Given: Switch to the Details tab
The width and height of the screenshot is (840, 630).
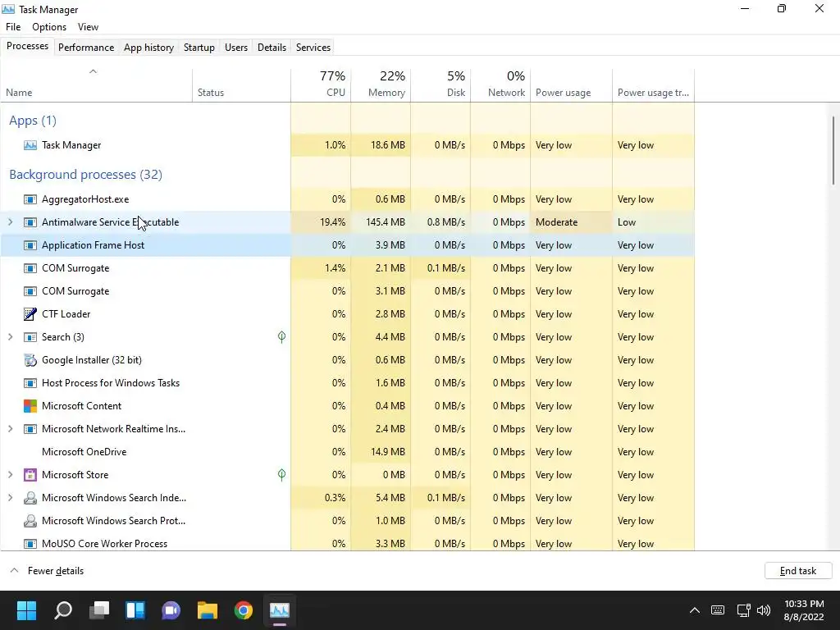Looking at the screenshot, I should [272, 47].
